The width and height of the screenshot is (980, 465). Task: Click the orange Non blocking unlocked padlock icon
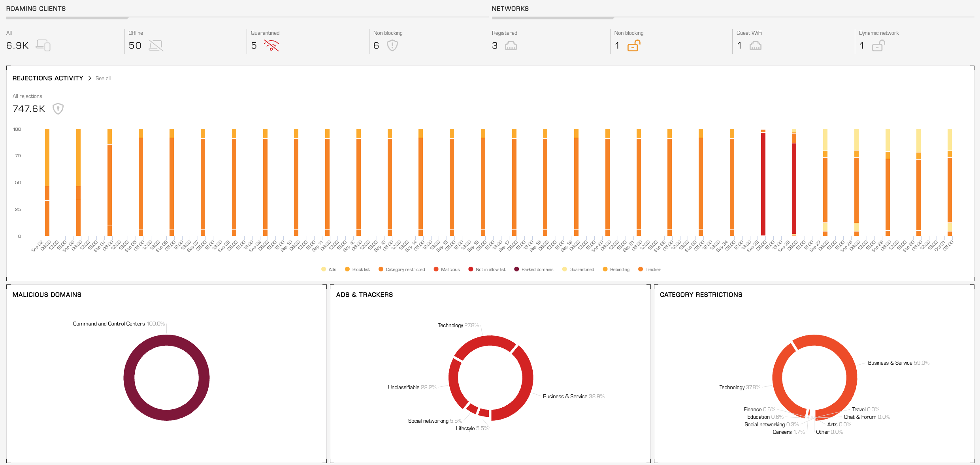tap(633, 45)
